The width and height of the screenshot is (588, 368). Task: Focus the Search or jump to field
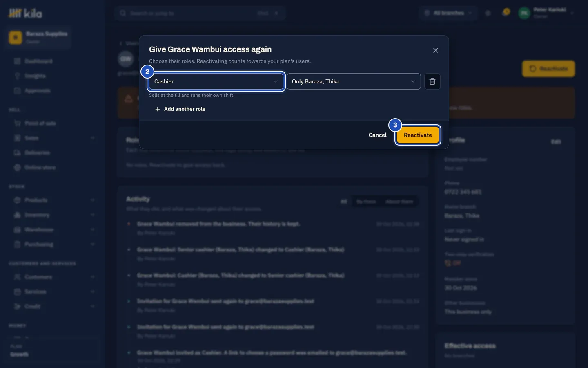coord(200,13)
